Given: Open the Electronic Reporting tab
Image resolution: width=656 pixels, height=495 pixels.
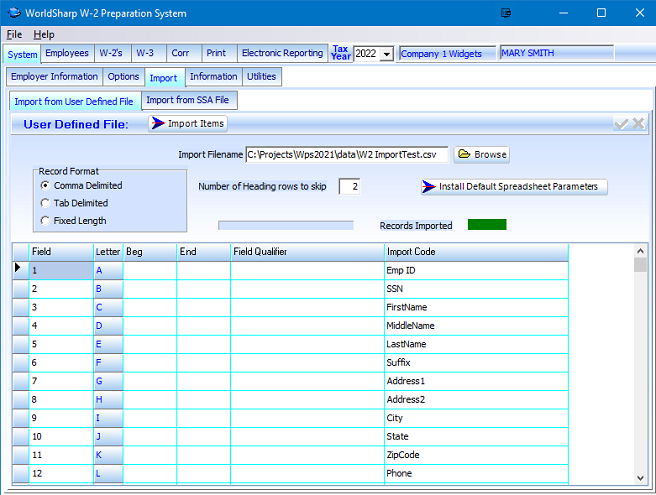Looking at the screenshot, I should pos(282,53).
